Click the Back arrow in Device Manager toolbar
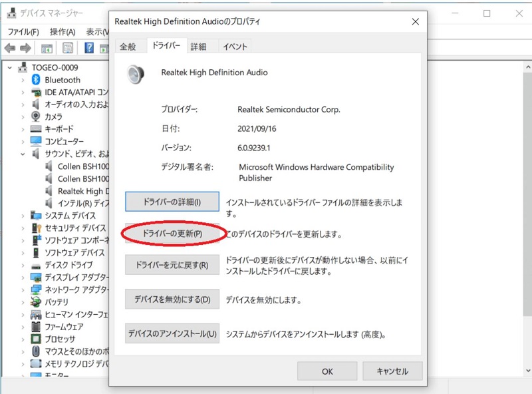Image resolution: width=532 pixels, height=394 pixels. 10,48
